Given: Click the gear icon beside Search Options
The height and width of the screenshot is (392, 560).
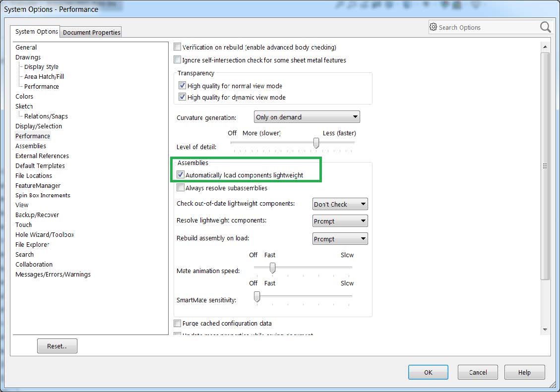Looking at the screenshot, I should click(x=434, y=27).
